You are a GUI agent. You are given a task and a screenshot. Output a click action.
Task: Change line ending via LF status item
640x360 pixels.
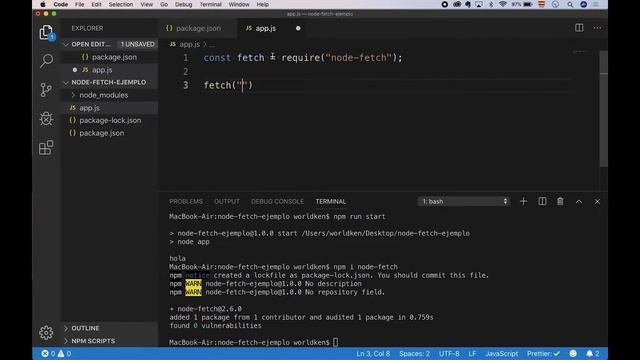472,353
